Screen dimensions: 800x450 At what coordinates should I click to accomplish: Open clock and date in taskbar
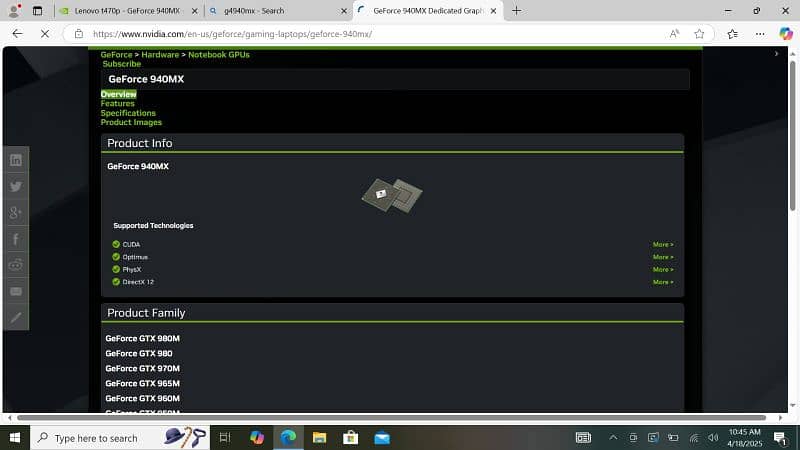(745, 438)
